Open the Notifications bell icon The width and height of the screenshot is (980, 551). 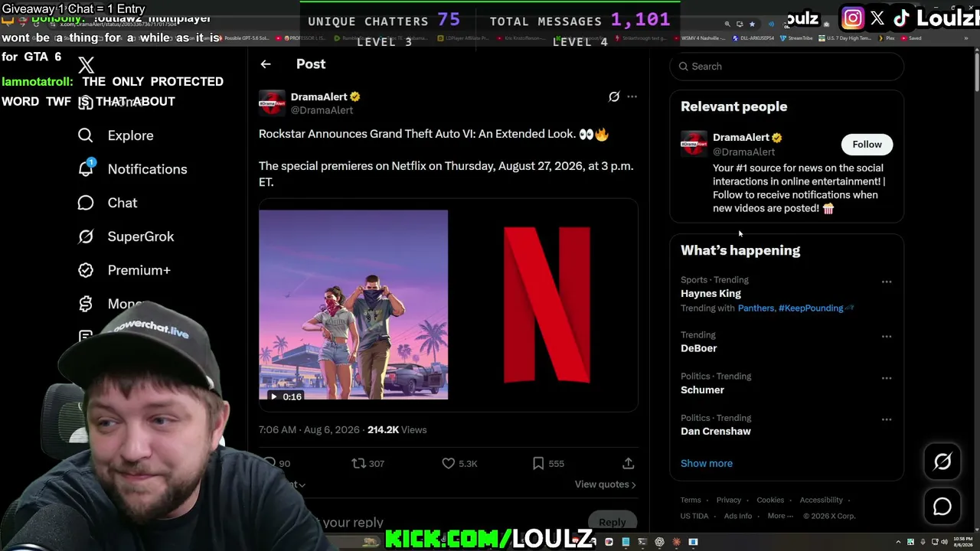click(86, 168)
